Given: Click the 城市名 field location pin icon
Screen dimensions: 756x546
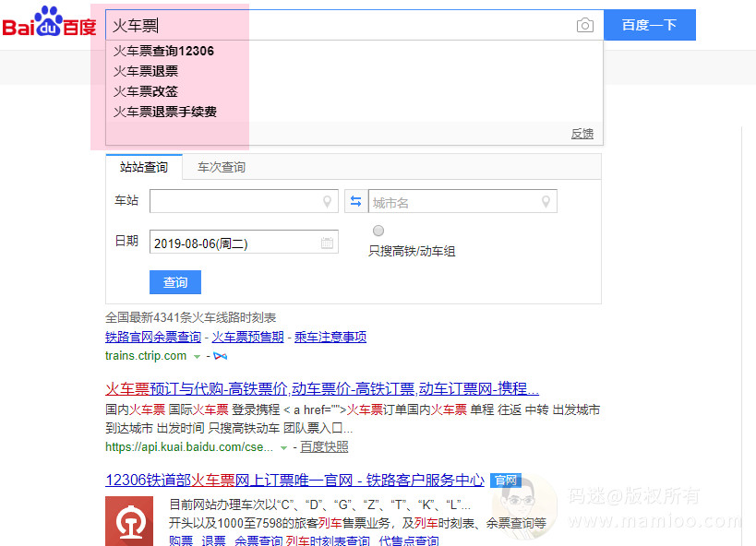Looking at the screenshot, I should click(546, 201).
